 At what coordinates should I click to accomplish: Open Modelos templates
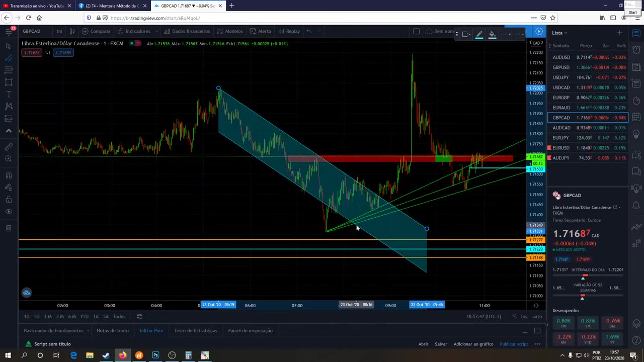[229, 31]
